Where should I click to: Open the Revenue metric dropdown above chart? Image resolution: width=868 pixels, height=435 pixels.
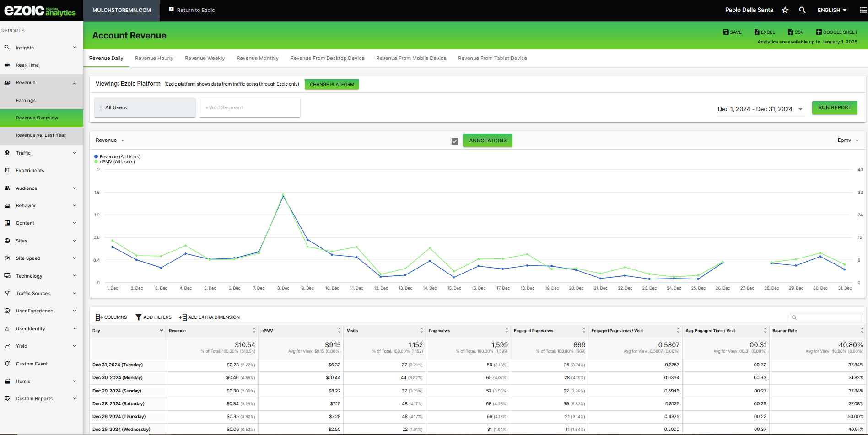point(110,140)
